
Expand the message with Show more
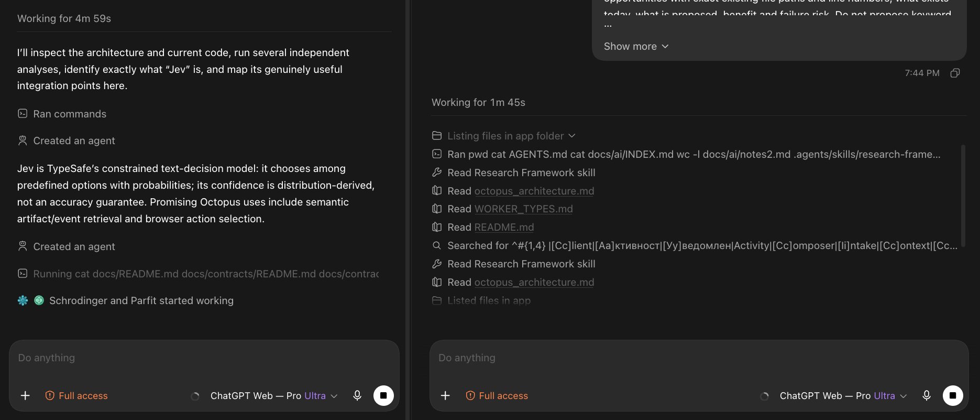point(636,46)
